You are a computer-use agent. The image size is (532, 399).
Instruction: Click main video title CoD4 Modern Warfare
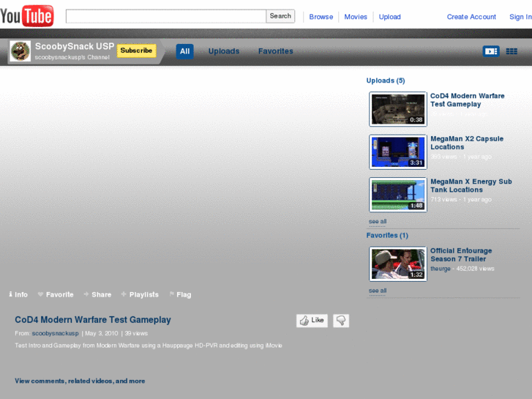(93, 320)
